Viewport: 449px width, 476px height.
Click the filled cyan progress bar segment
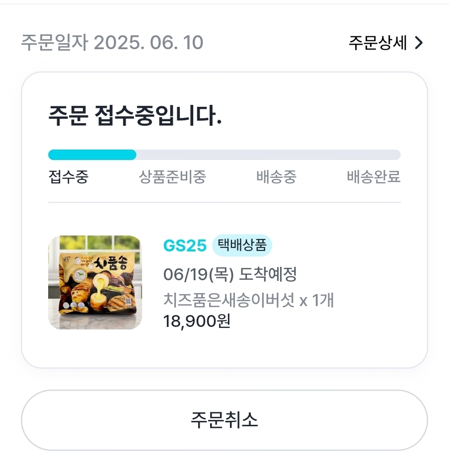pyautogui.click(x=92, y=155)
